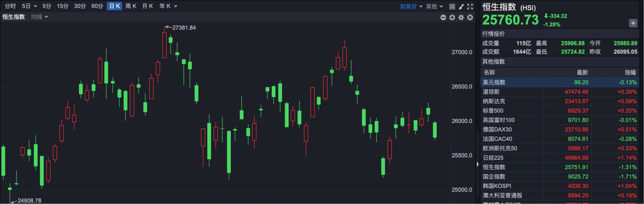Enter fullscreen chart mode
Image resolution: width=644 pixels, height=204 pixels.
point(470,6)
